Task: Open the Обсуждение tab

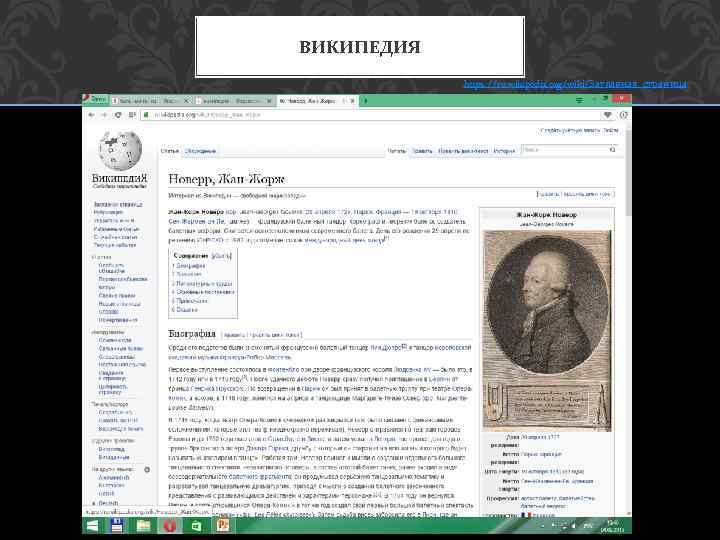Action: click(x=200, y=151)
